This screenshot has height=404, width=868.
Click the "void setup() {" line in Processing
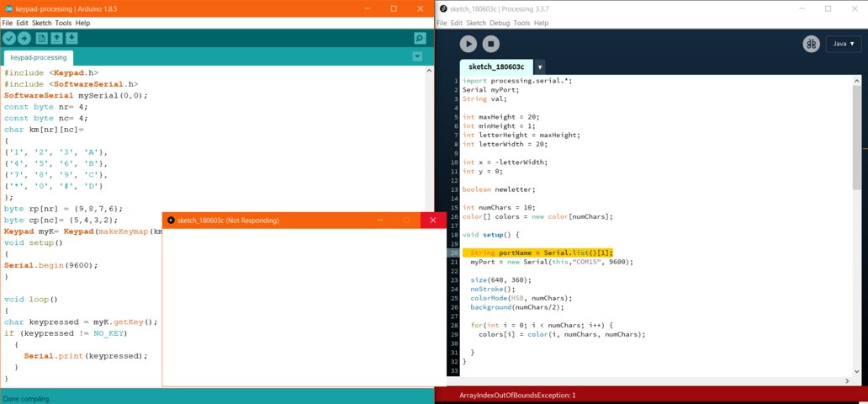(491, 235)
